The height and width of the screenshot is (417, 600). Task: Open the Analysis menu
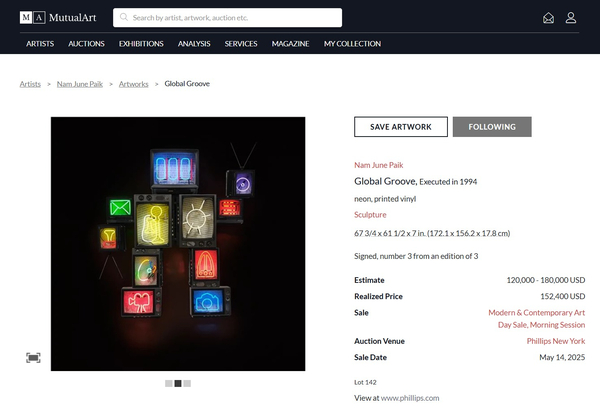194,44
